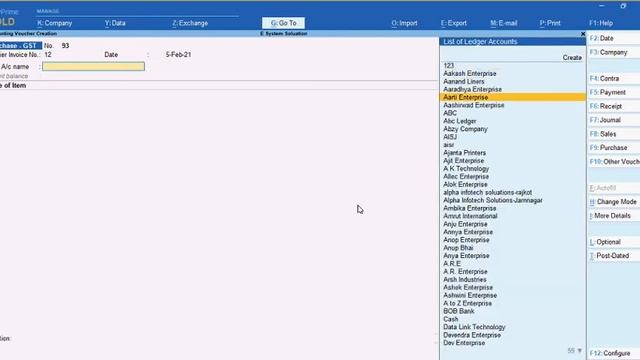Image resolution: width=640 pixels, height=360 pixels.
Task: Click the G: Go To button
Action: 283,23
